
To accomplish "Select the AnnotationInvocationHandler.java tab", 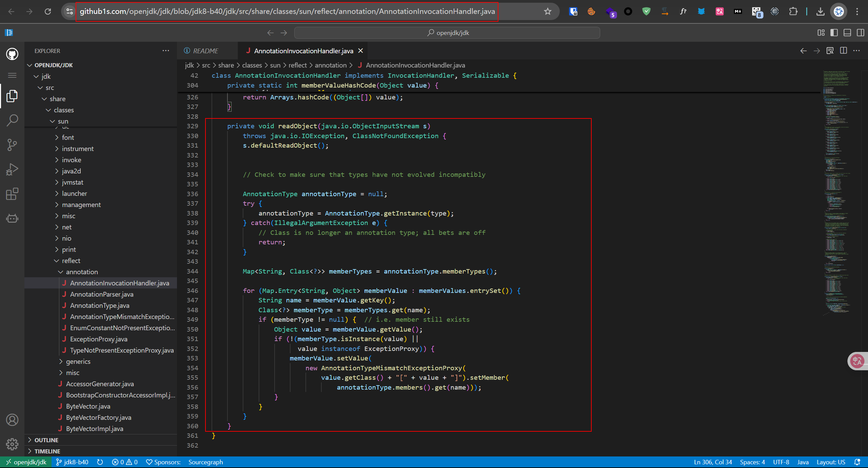I will click(303, 51).
